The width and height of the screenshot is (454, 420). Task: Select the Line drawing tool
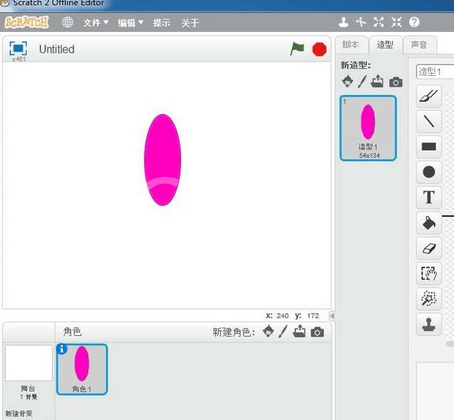pyautogui.click(x=429, y=121)
